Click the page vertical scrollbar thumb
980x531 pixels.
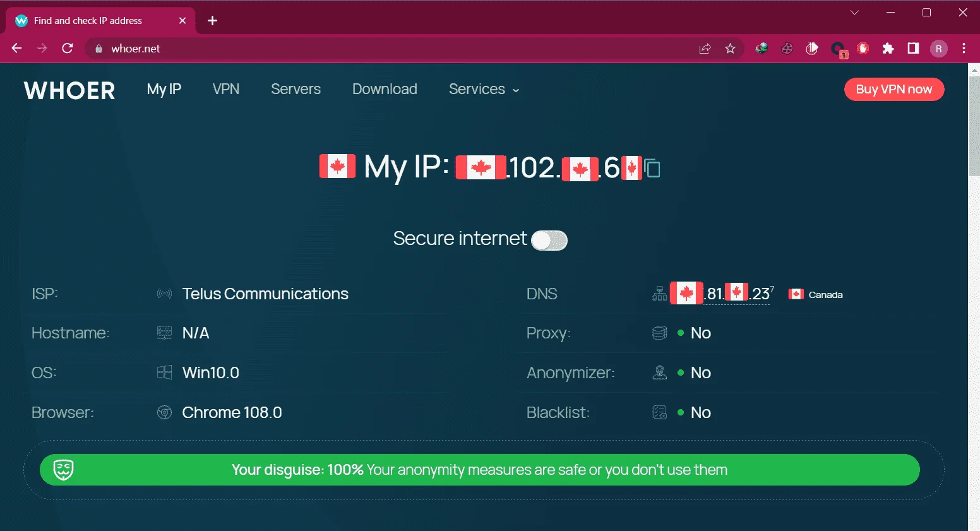(x=974, y=126)
